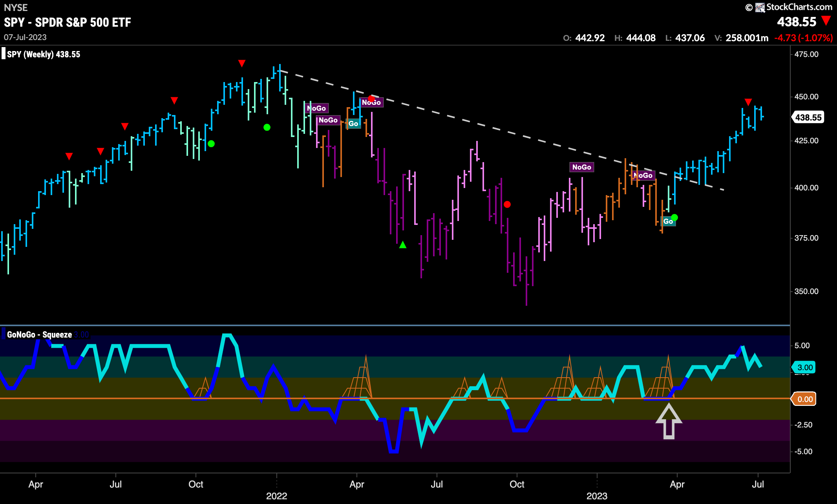Viewport: 837px width, 504px height.
Task: Click the 350.00 y-axis label
Action: pyautogui.click(x=806, y=291)
